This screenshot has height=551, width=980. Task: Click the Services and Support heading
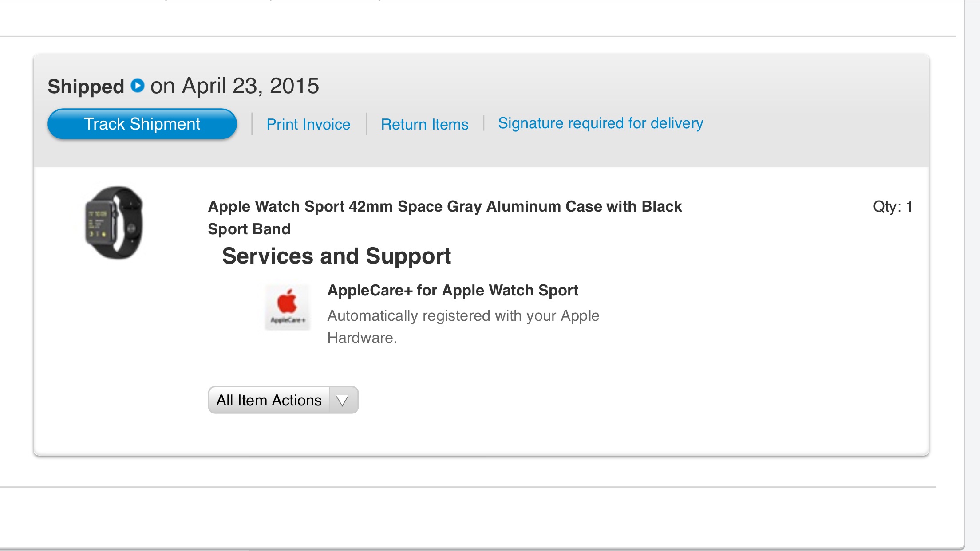tap(336, 256)
